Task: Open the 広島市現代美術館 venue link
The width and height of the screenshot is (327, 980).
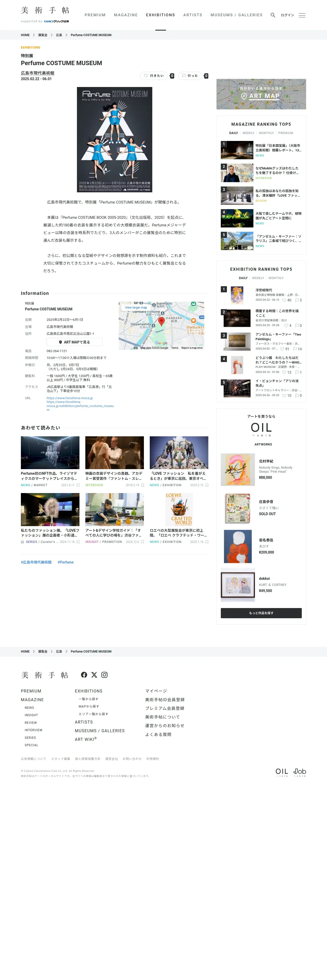Action: 37,73
